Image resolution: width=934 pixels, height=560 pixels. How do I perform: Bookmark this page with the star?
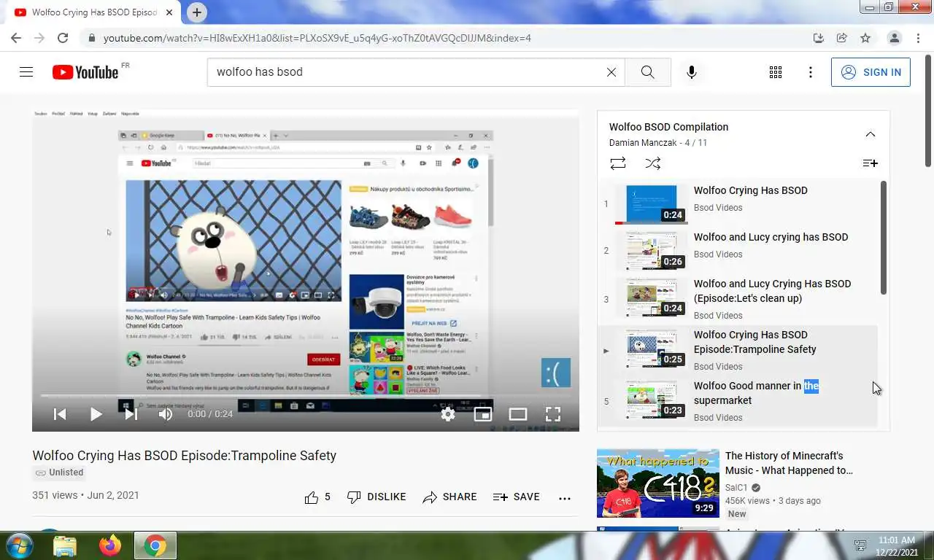pyautogui.click(x=865, y=38)
